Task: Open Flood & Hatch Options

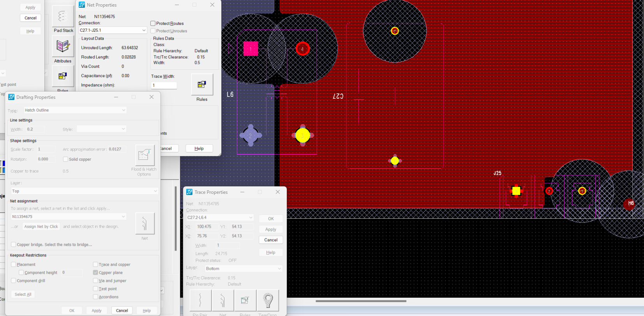Action: [x=145, y=155]
